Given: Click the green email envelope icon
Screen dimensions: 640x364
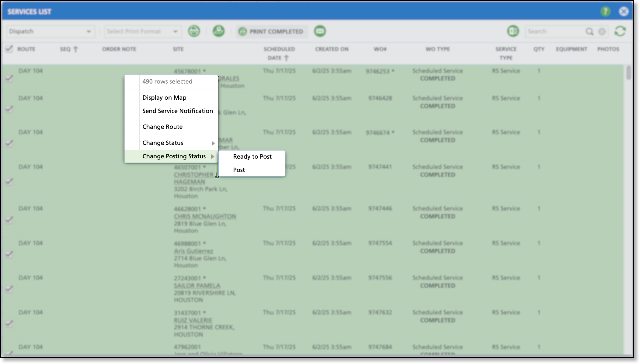Looking at the screenshot, I should point(320,31).
